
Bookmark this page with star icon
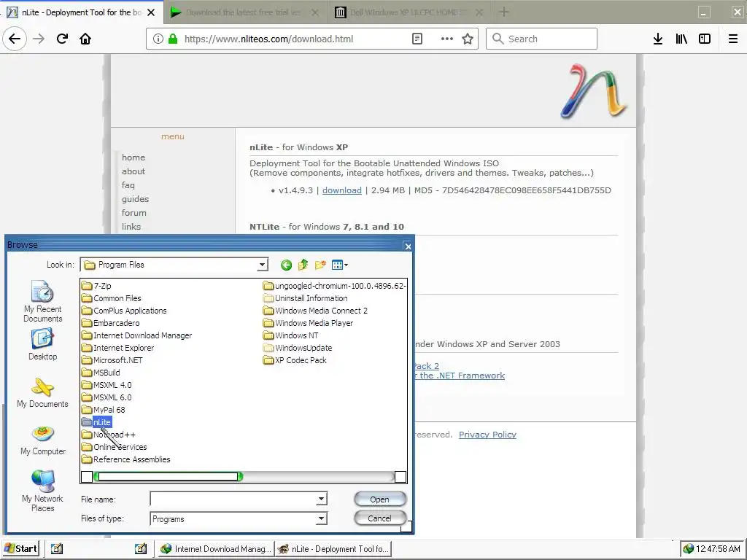(x=468, y=39)
